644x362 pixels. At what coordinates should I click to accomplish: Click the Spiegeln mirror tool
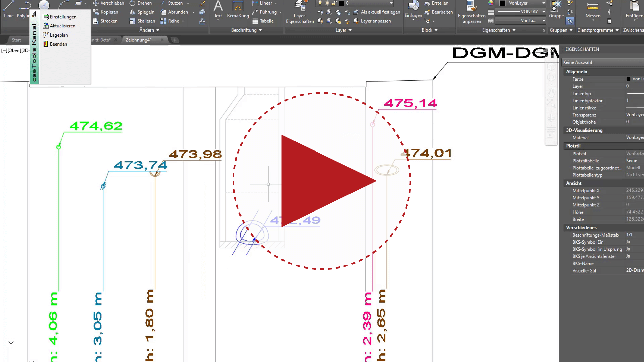[x=142, y=12]
